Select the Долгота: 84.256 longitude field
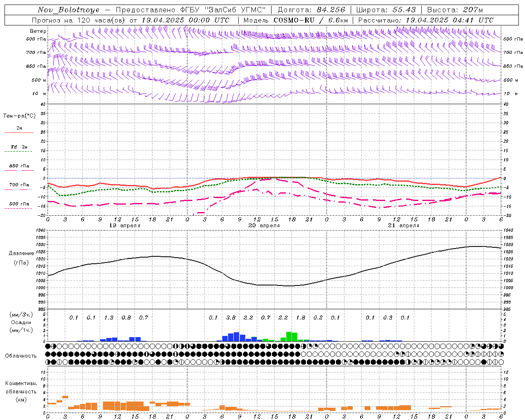Screen dimensions: 525x420 (311, 10)
